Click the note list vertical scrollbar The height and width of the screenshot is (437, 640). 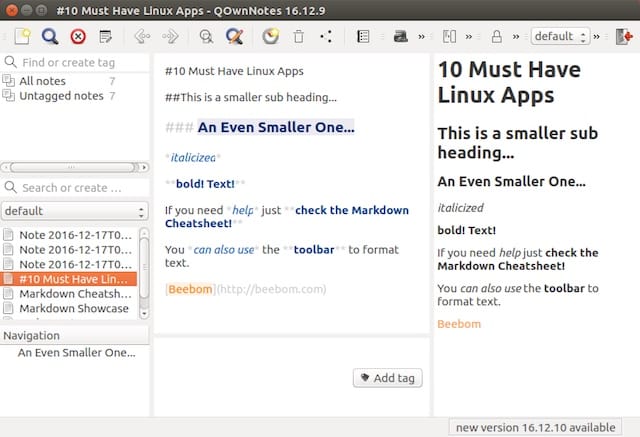click(x=144, y=267)
